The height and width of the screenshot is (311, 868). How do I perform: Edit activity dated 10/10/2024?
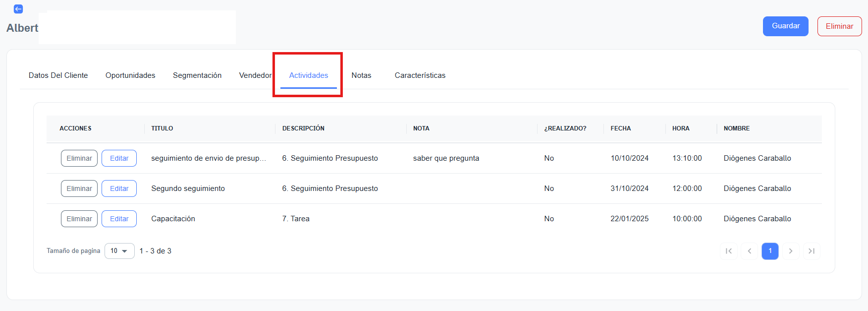point(119,158)
